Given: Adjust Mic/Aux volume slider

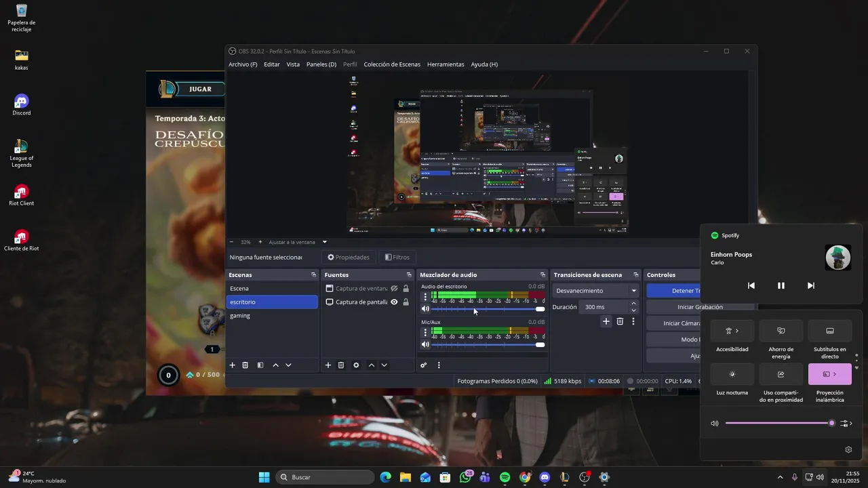Looking at the screenshot, I should [488, 344].
